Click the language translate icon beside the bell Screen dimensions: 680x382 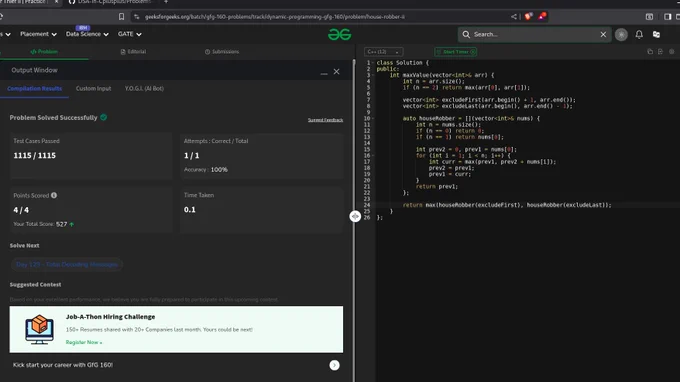tap(656, 34)
